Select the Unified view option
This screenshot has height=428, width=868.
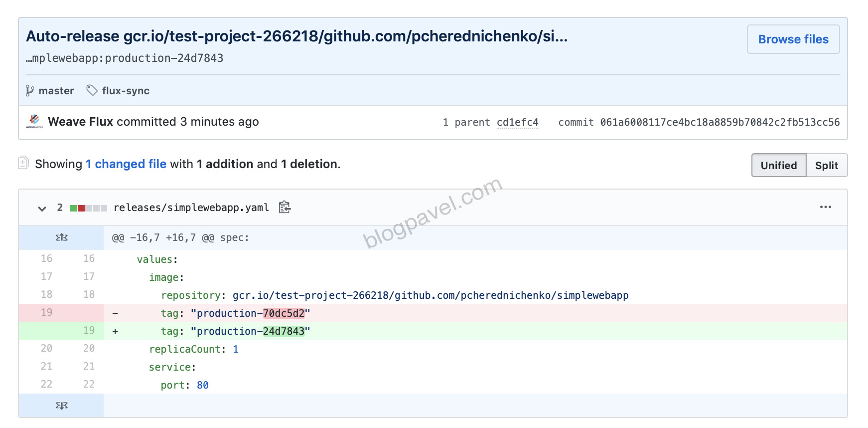pos(778,165)
